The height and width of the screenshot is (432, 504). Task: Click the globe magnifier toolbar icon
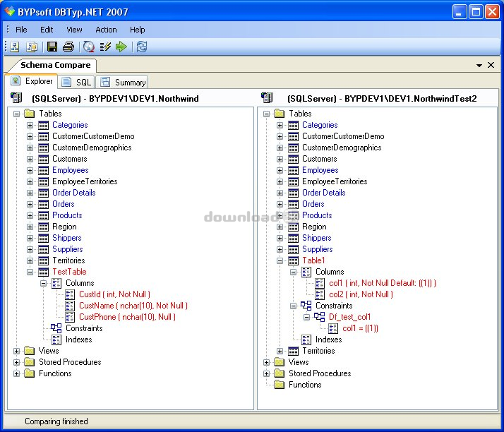pyautogui.click(x=89, y=47)
